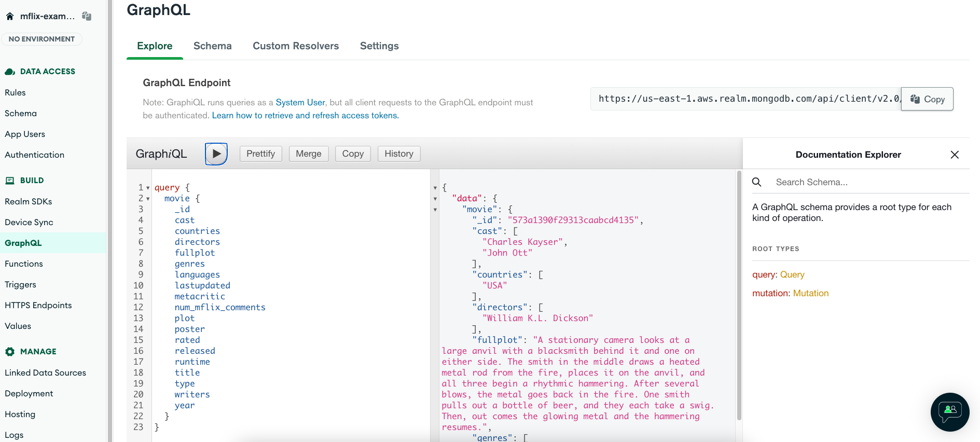Click the "Charles Kayser" result value
Screen dimensions: 980x442
tap(522, 242)
